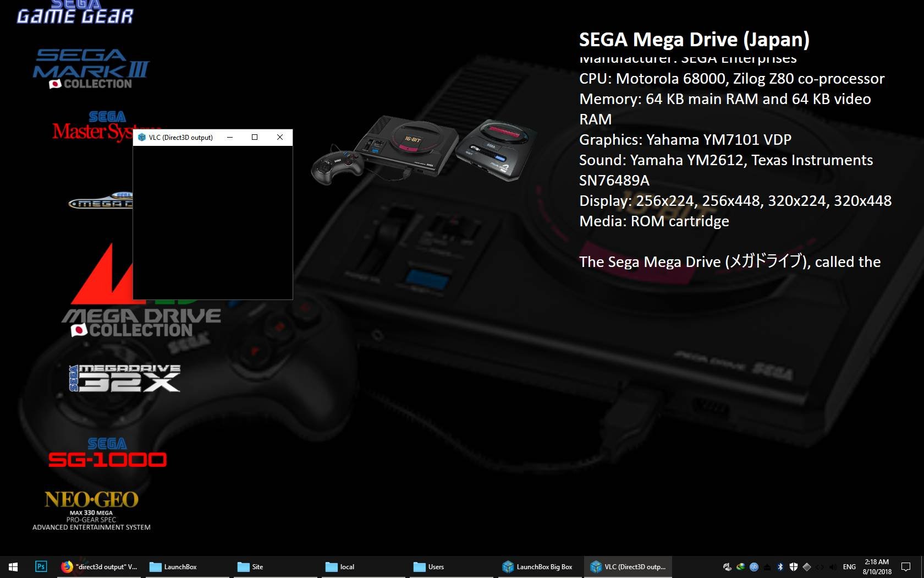Viewport: 924px width, 578px height.
Task: Click the Internet Download Manager tray icon
Action: point(741,566)
